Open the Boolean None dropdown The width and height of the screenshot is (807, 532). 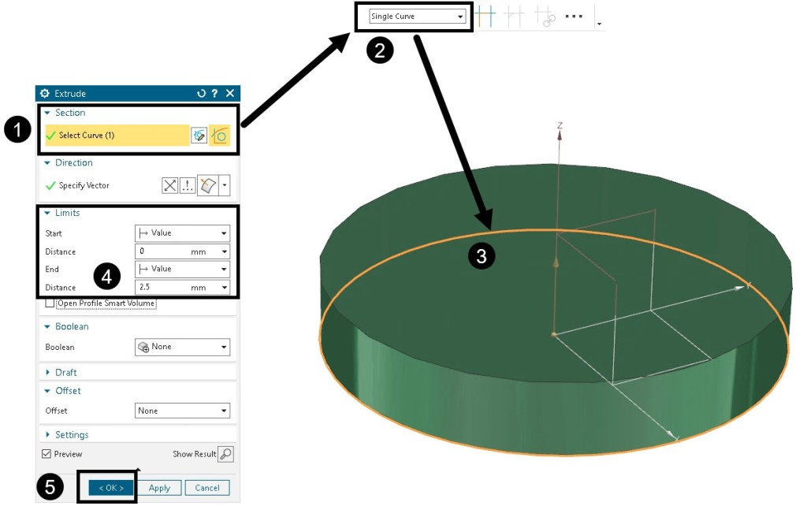click(182, 347)
